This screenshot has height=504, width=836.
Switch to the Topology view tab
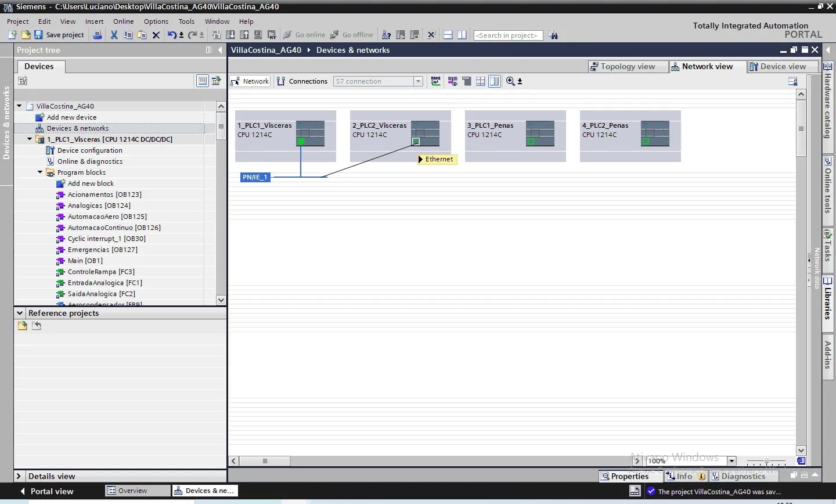622,67
